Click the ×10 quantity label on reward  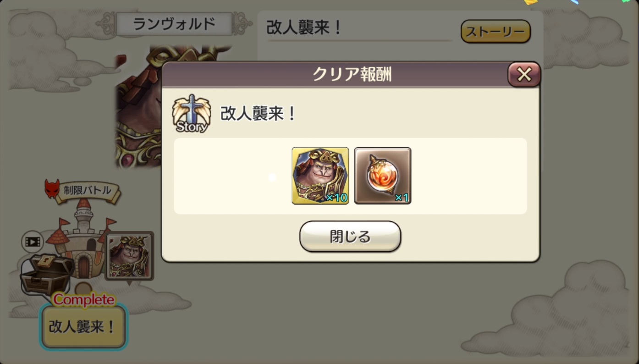click(337, 198)
